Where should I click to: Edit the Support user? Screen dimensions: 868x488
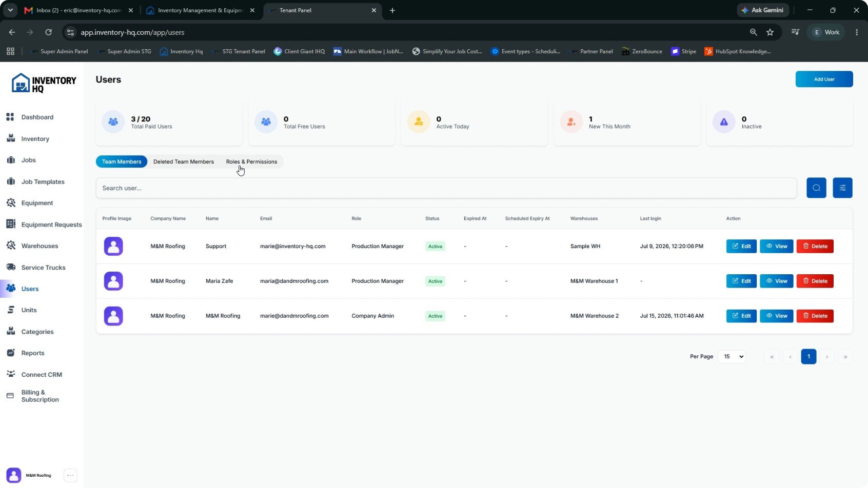741,246
